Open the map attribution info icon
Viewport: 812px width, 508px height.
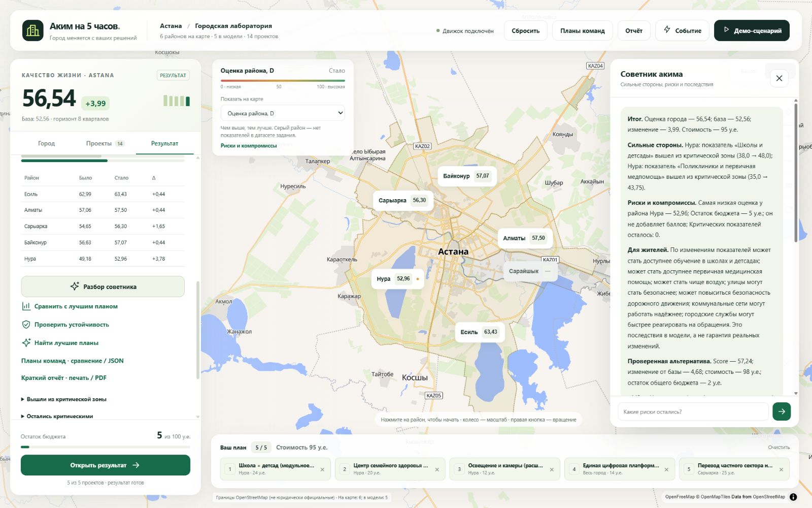click(x=793, y=497)
